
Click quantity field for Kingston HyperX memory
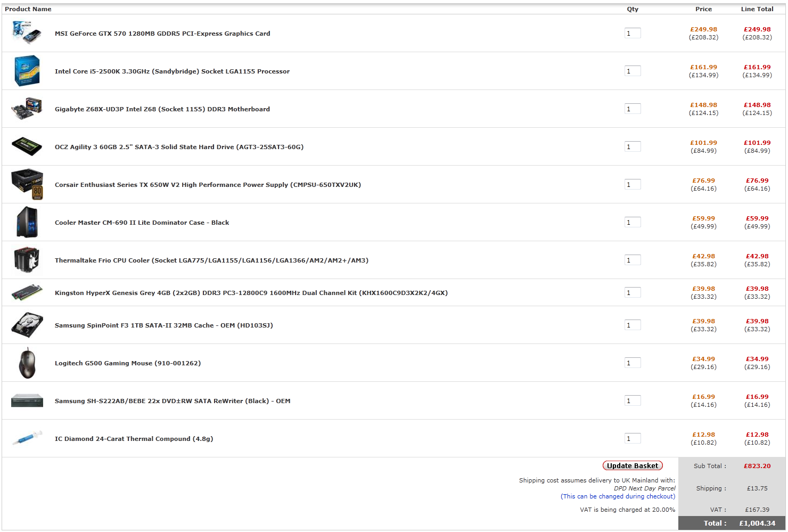[633, 293]
